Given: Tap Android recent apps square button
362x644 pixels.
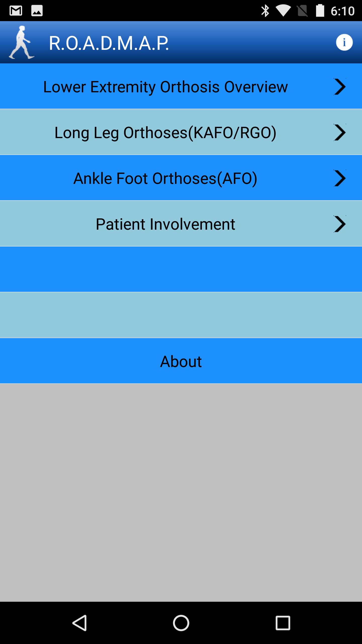Looking at the screenshot, I should [x=283, y=623].
